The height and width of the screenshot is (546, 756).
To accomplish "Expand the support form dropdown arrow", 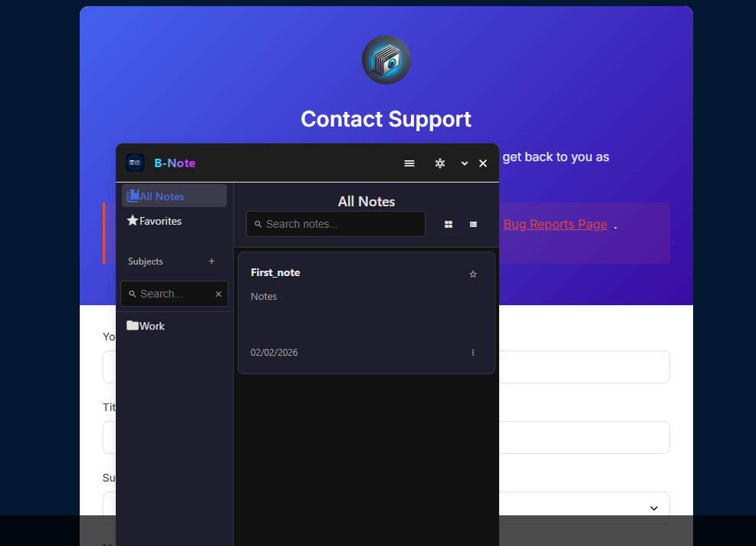I will click(x=654, y=508).
